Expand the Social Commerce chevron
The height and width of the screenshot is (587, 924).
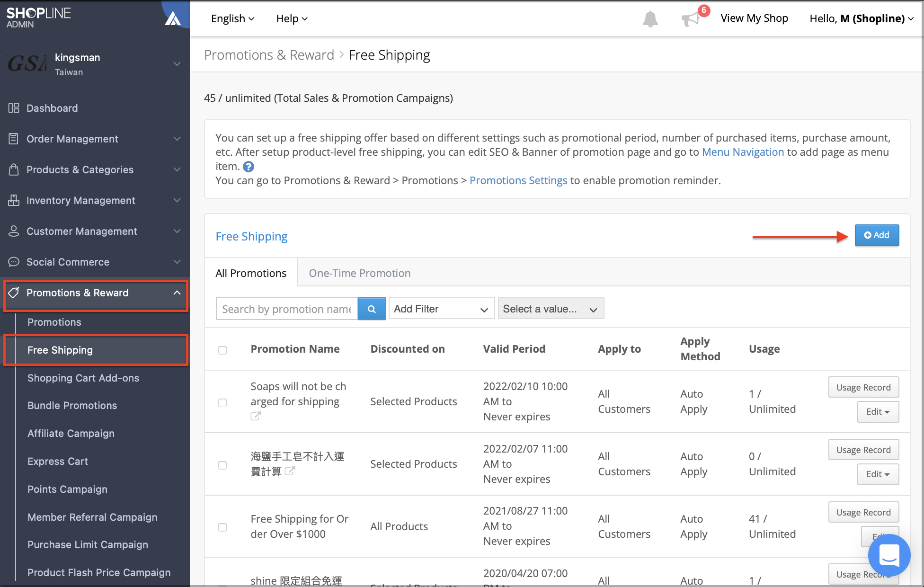click(177, 262)
